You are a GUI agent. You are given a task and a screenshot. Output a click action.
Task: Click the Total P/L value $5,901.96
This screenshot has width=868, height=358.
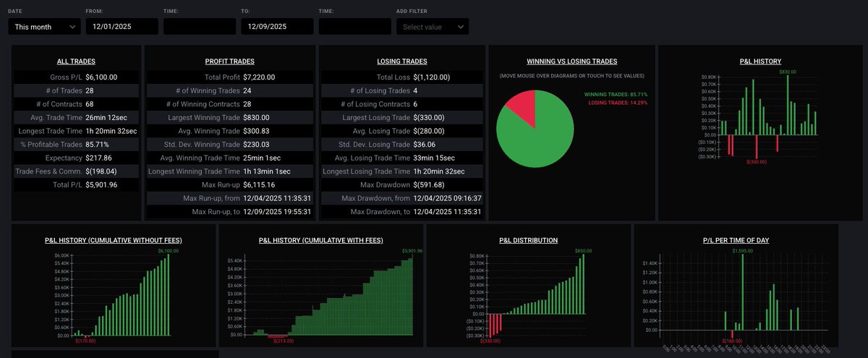click(101, 185)
